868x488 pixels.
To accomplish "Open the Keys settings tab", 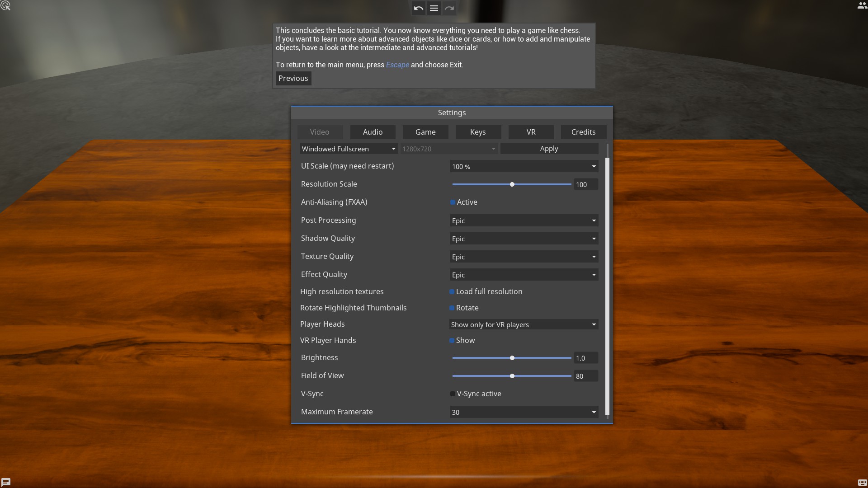I will point(478,132).
